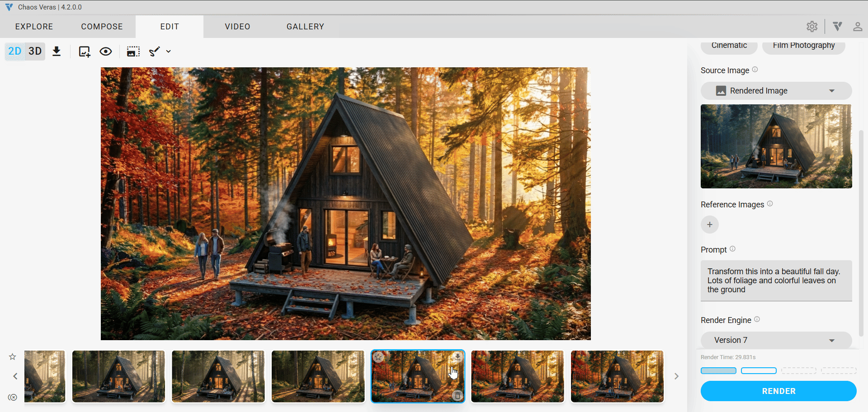Add a reference image with plus button

point(710,225)
